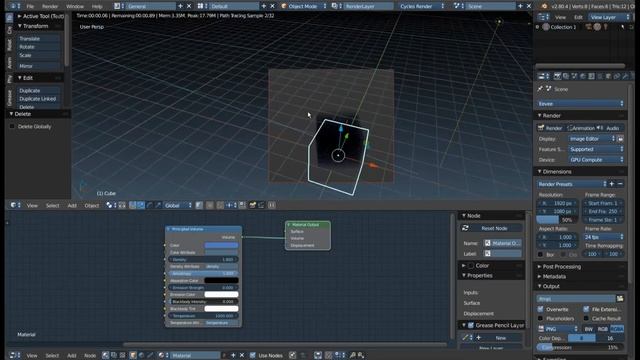Click the Compression 15% slider
This screenshot has width=640, height=360.
[580, 347]
